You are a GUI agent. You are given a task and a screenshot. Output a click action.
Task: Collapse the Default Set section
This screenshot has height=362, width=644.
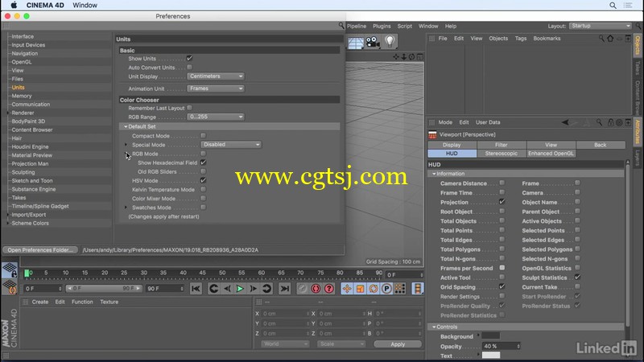(126, 127)
